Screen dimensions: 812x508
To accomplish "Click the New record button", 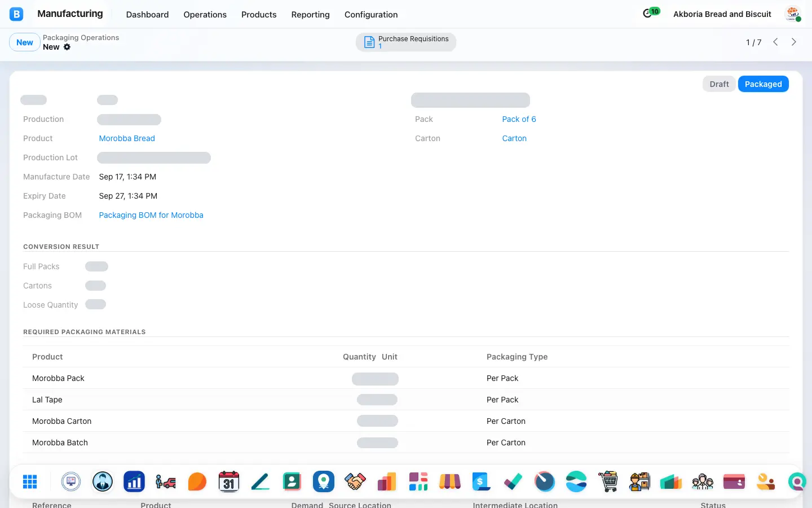I will click(x=25, y=42).
